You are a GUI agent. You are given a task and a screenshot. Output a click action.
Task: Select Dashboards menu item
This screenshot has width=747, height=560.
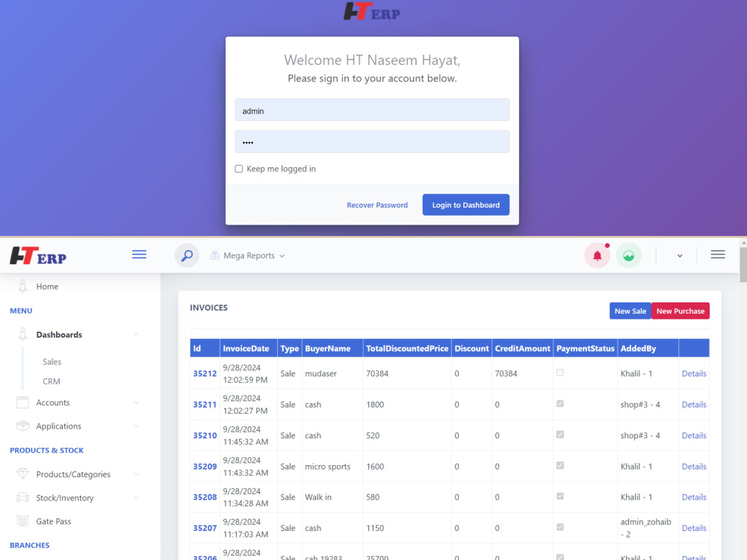(59, 335)
